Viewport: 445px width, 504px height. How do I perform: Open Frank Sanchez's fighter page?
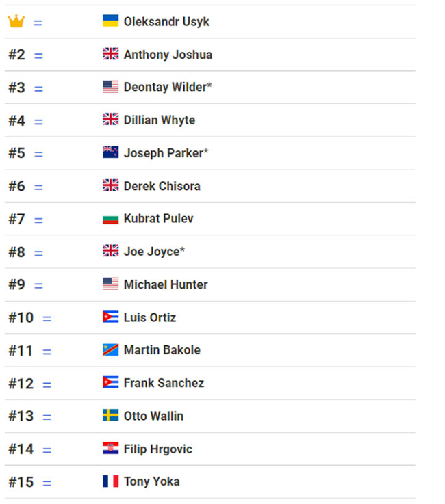tap(164, 383)
